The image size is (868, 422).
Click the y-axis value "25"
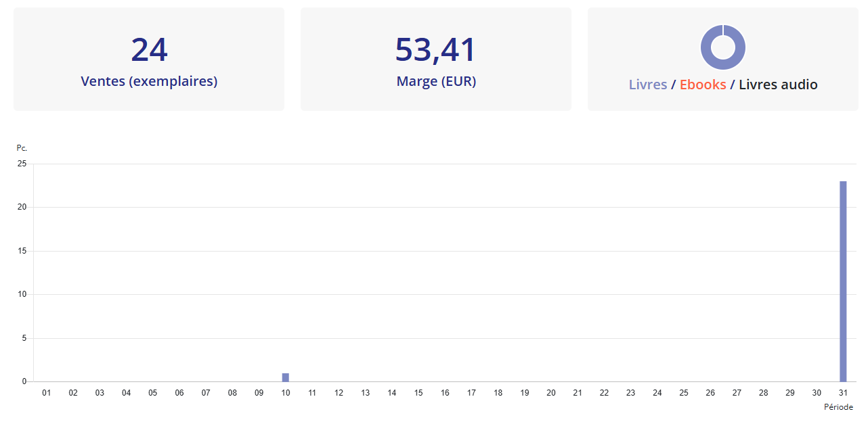(22, 164)
